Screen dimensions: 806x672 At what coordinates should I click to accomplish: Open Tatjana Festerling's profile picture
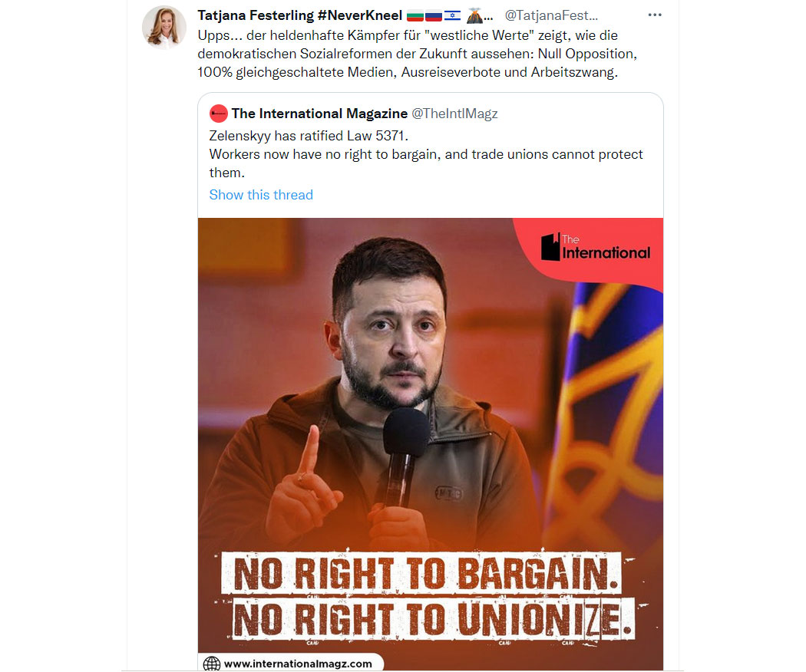pos(164,27)
